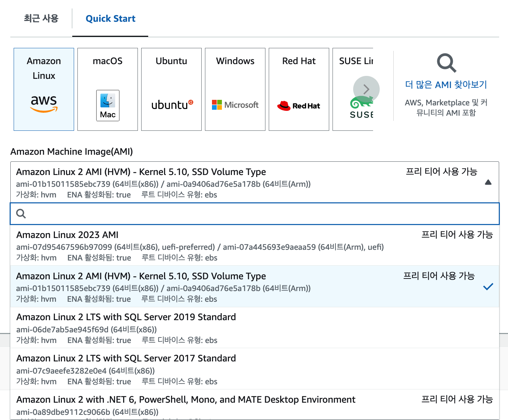This screenshot has height=420, width=508.
Task: Select Amazon Linux 2 LTS with SQL Server 2017 Standard
Action: click(255, 369)
